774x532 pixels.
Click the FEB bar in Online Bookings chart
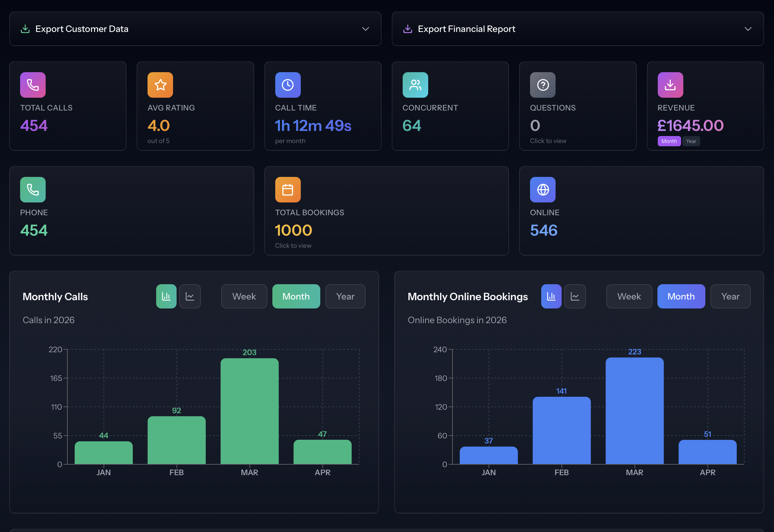[562, 430]
